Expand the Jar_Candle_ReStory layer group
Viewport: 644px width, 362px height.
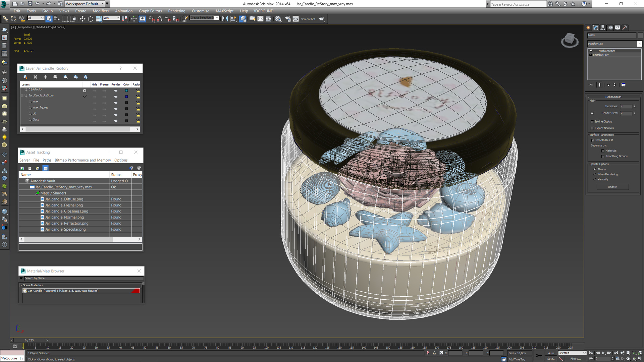pyautogui.click(x=22, y=96)
